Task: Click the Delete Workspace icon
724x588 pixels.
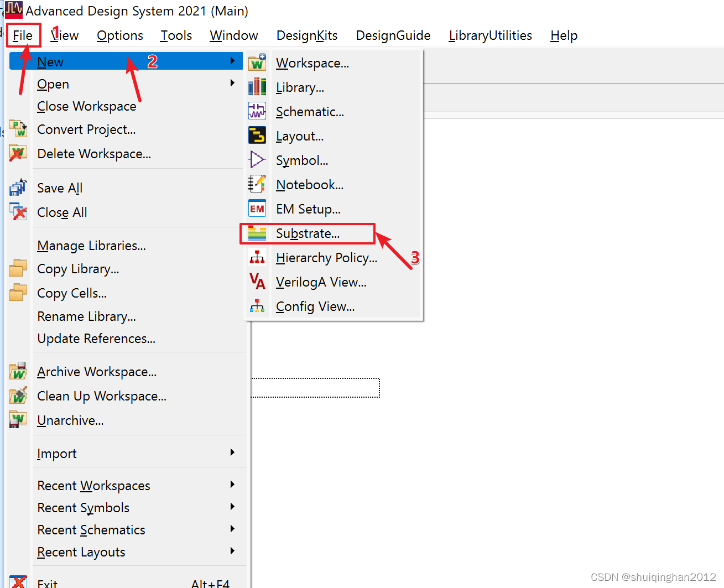Action: click(x=18, y=153)
